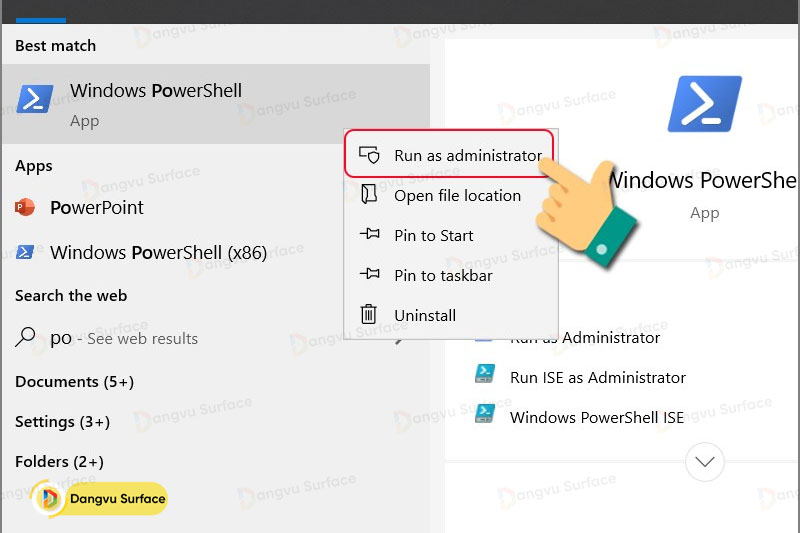Click the Windows PowerShell icon in Best match

click(35, 100)
